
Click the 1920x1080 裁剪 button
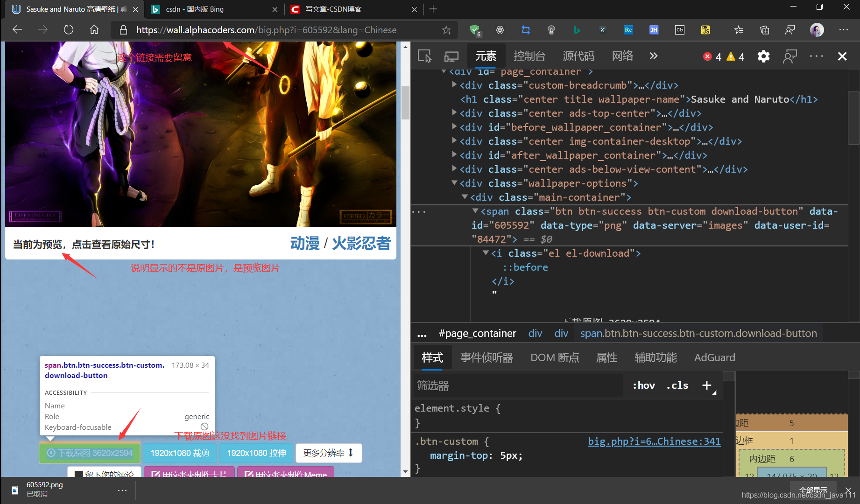click(x=180, y=453)
